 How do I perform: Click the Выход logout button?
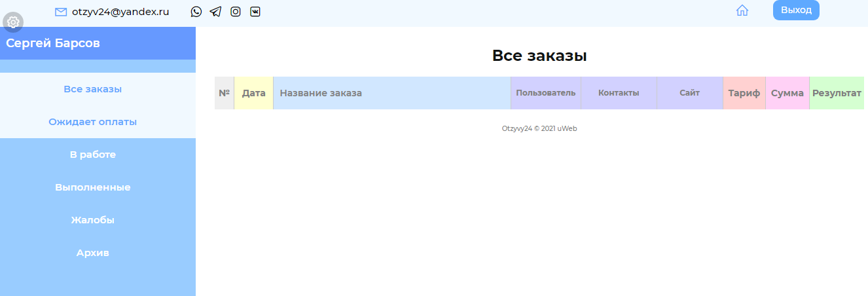click(x=796, y=10)
